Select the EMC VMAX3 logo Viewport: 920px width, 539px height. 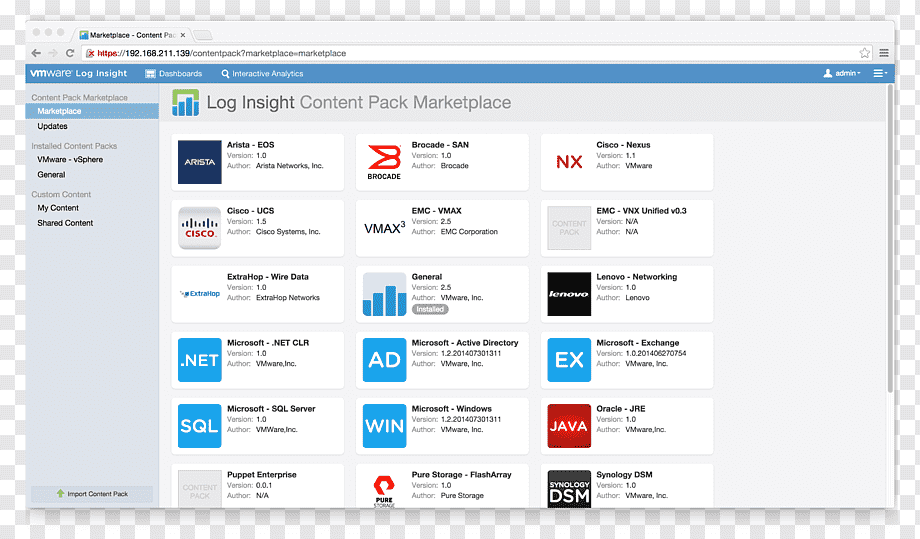tap(384, 228)
